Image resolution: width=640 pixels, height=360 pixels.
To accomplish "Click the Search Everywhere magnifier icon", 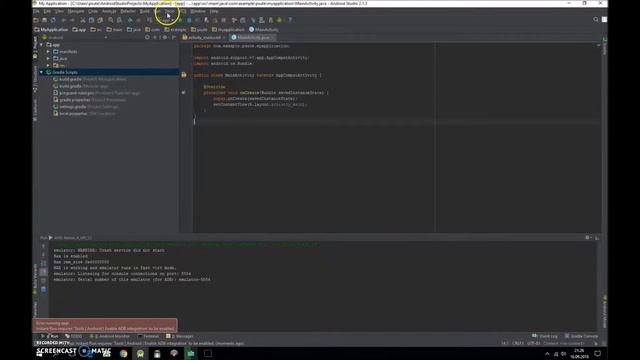I will coord(596,19).
